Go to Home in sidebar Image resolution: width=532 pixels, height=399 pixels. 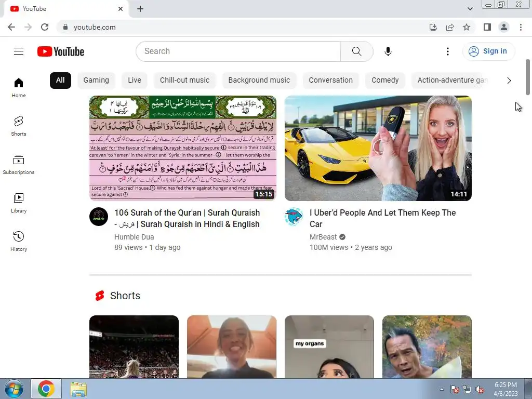[x=19, y=87]
